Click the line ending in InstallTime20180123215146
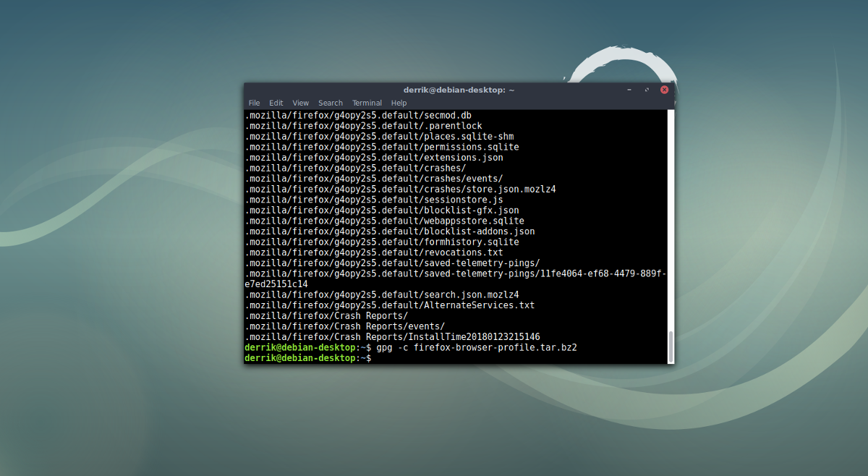This screenshot has height=476, width=868. coord(392,337)
